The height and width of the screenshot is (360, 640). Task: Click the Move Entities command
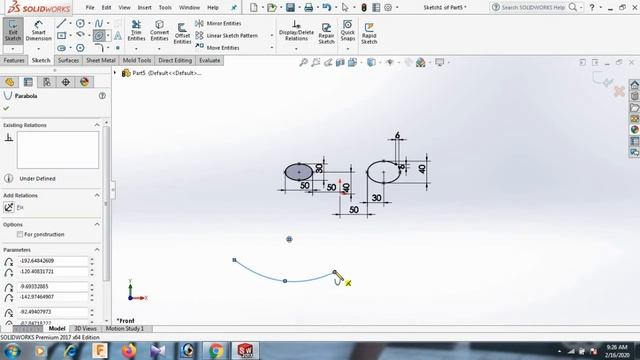point(217,48)
